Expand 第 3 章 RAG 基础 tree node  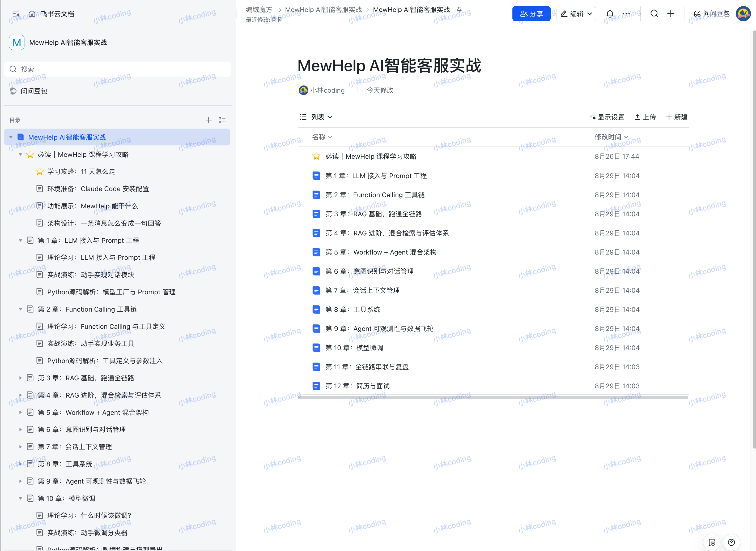(x=20, y=378)
